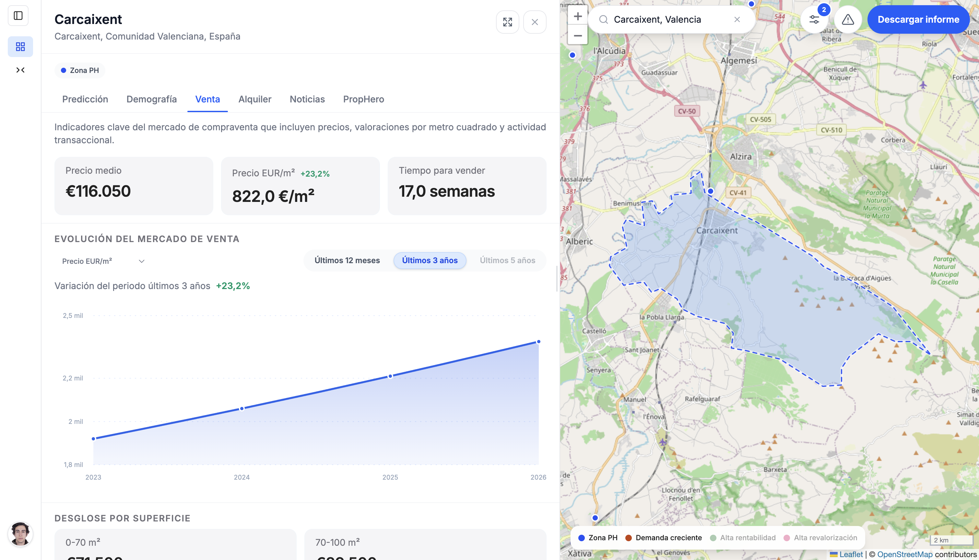
Task: Close the Carcaixent detail panel
Action: (x=535, y=22)
